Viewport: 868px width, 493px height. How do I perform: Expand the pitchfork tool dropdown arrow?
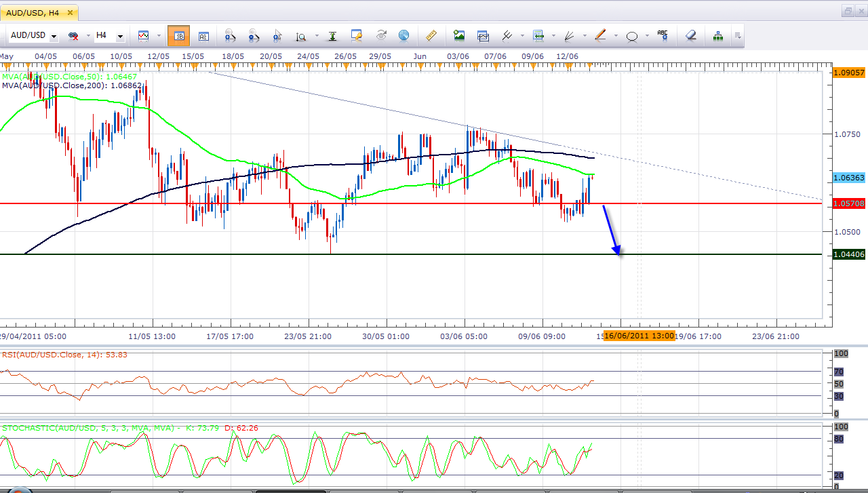[522, 36]
